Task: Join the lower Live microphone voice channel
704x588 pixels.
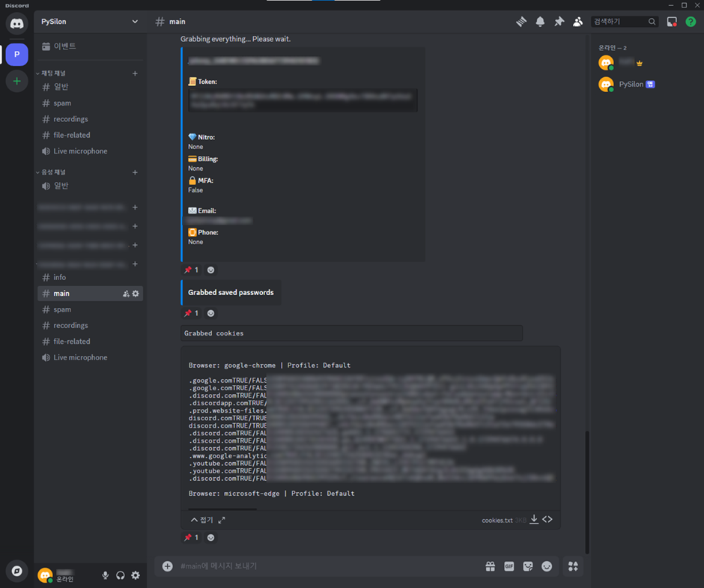Action: pyautogui.click(x=90, y=357)
